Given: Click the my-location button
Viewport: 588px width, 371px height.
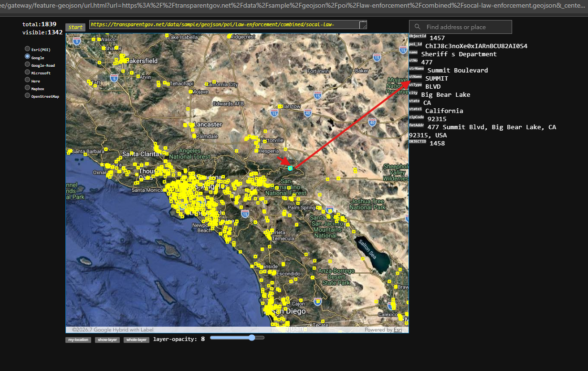Looking at the screenshot, I should (78, 340).
